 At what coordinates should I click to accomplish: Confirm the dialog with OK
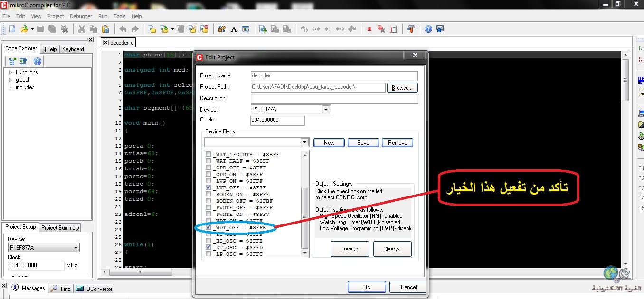click(x=367, y=287)
